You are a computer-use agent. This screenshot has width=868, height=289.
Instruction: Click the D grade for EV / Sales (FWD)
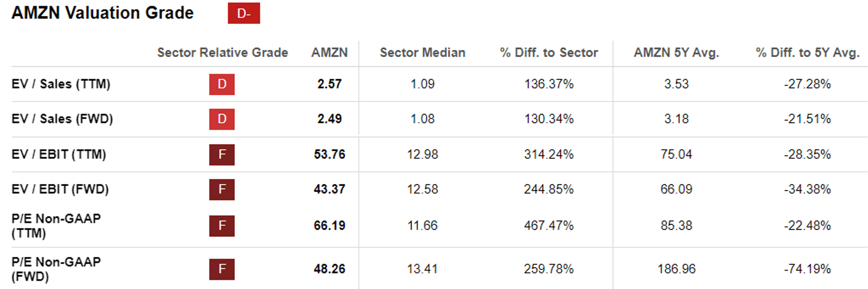(x=222, y=119)
